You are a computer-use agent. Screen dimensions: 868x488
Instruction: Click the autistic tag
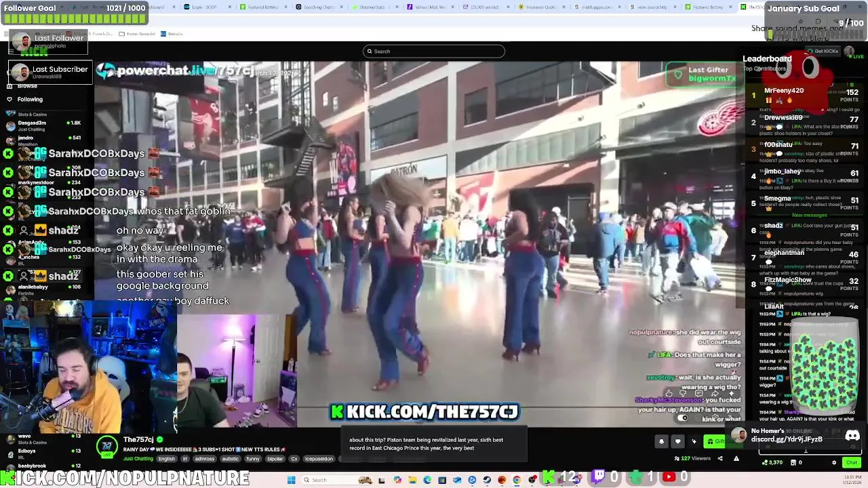click(x=231, y=459)
